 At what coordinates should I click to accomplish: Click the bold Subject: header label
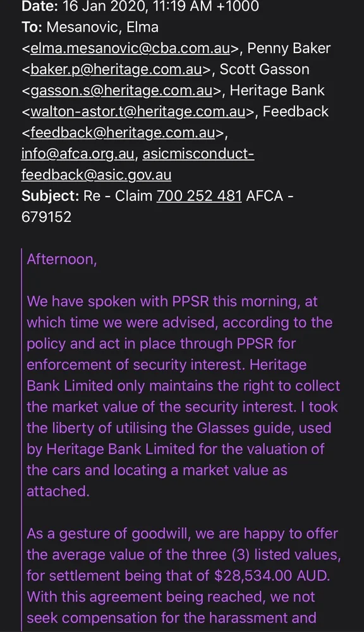tap(51, 196)
